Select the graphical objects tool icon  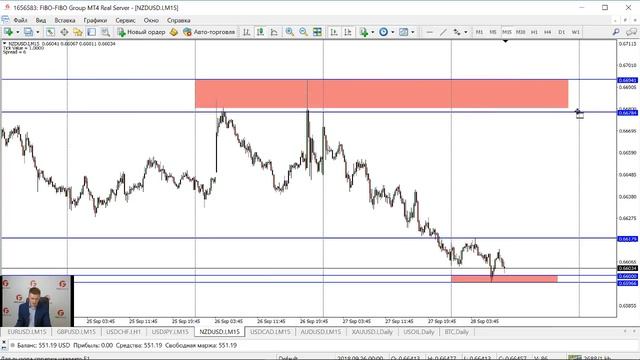click(457, 32)
